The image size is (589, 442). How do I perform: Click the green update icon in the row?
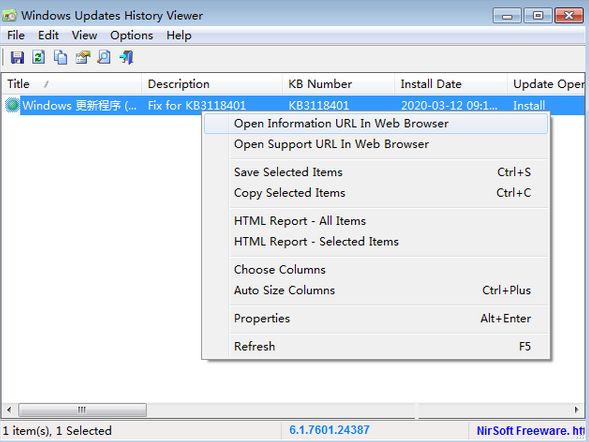pyautogui.click(x=12, y=105)
